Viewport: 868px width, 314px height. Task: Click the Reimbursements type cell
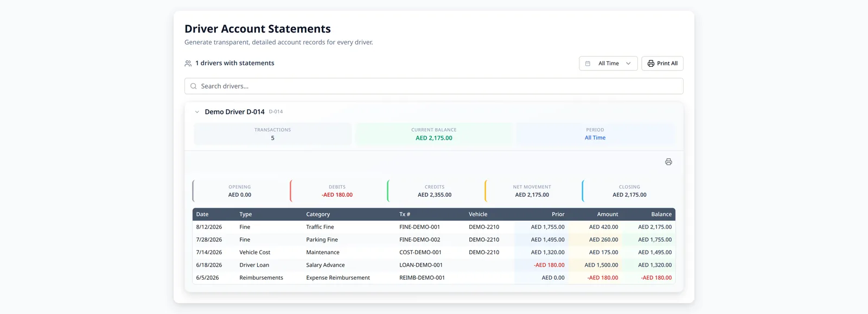pos(261,278)
